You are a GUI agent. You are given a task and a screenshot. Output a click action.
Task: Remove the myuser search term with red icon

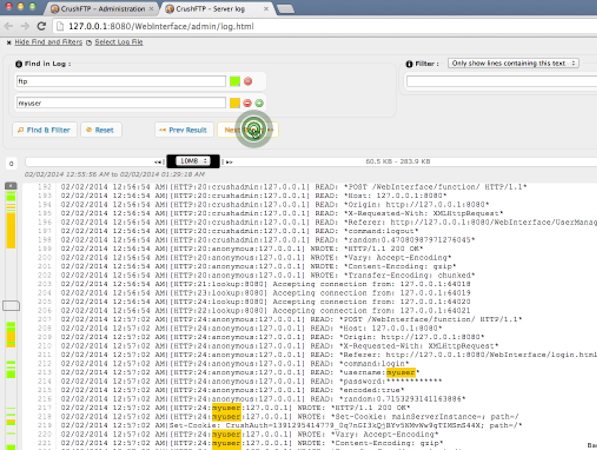(247, 103)
